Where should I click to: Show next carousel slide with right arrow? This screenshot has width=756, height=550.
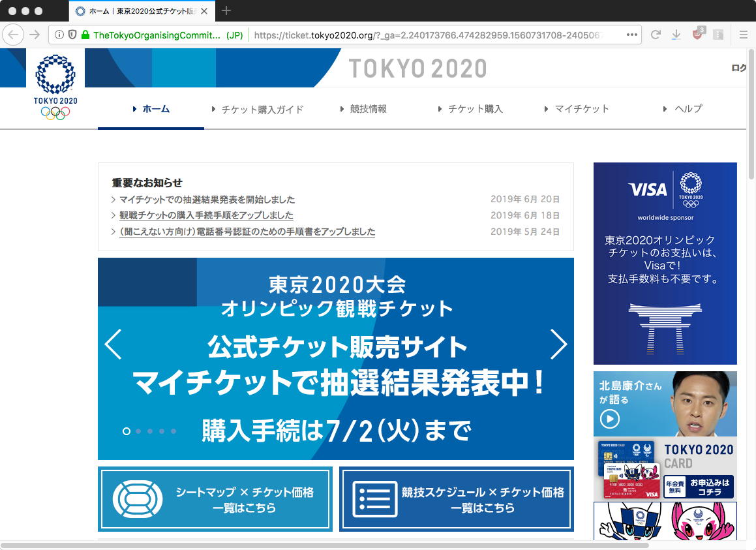click(x=559, y=344)
